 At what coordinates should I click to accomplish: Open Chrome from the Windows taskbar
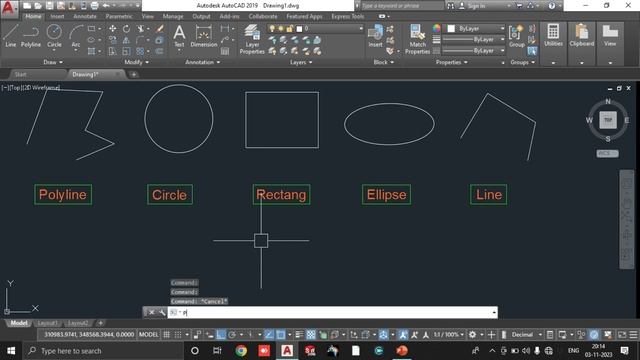click(241, 351)
